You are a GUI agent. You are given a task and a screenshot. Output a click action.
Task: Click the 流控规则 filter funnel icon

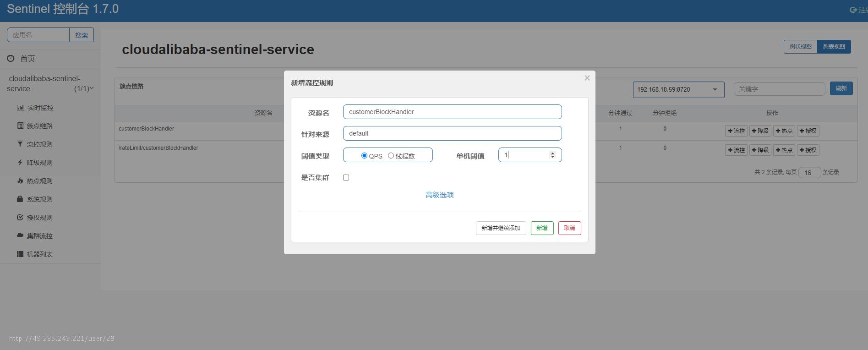pyautogui.click(x=20, y=144)
